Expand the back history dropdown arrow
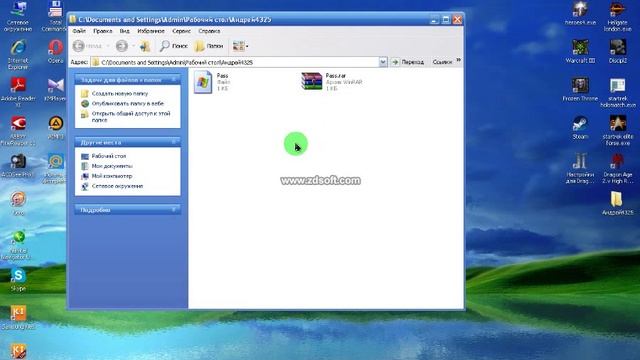This screenshot has width=640, height=360. click(108, 46)
